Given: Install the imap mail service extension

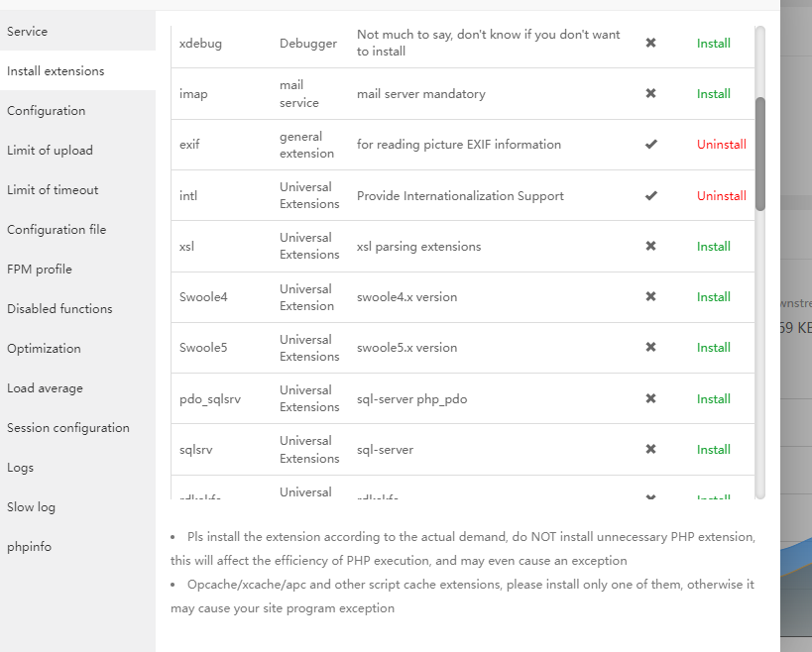Looking at the screenshot, I should [x=713, y=93].
